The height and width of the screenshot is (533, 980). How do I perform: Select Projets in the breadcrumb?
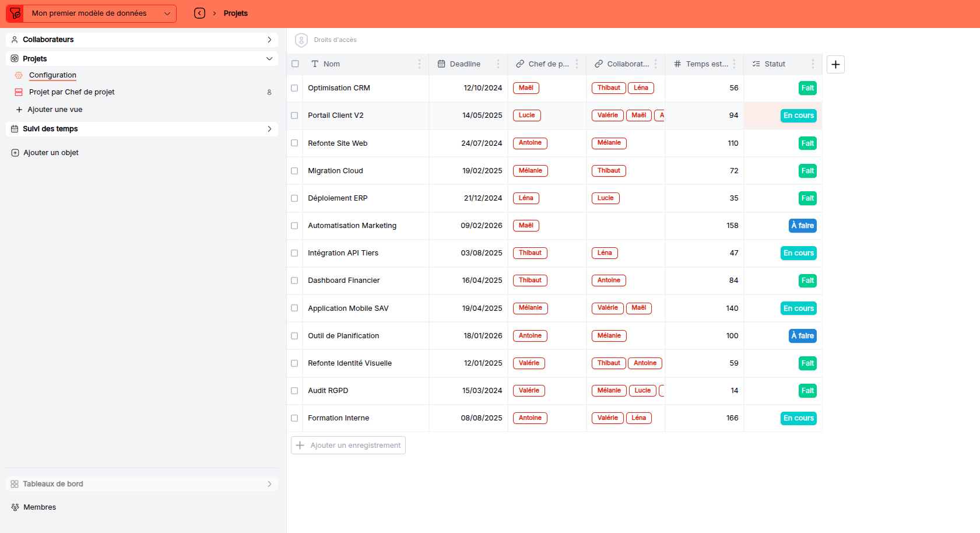[236, 13]
